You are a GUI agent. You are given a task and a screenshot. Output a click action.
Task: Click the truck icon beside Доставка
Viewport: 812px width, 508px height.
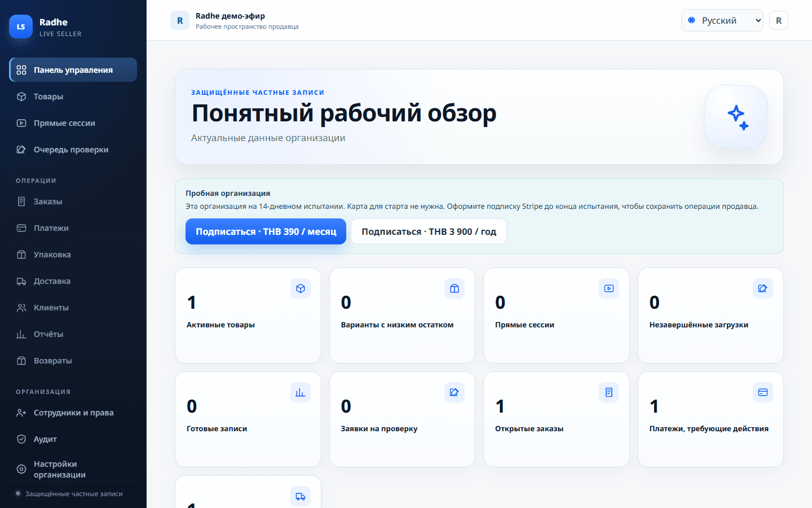pyautogui.click(x=21, y=281)
